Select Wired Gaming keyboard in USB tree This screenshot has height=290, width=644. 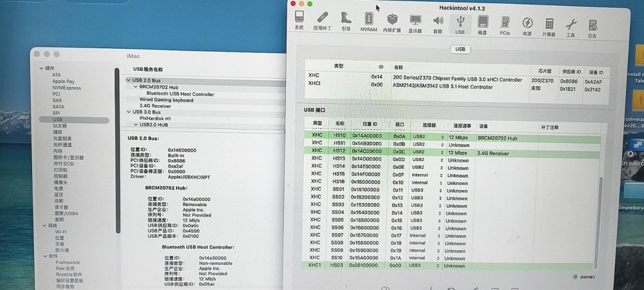pyautogui.click(x=166, y=100)
